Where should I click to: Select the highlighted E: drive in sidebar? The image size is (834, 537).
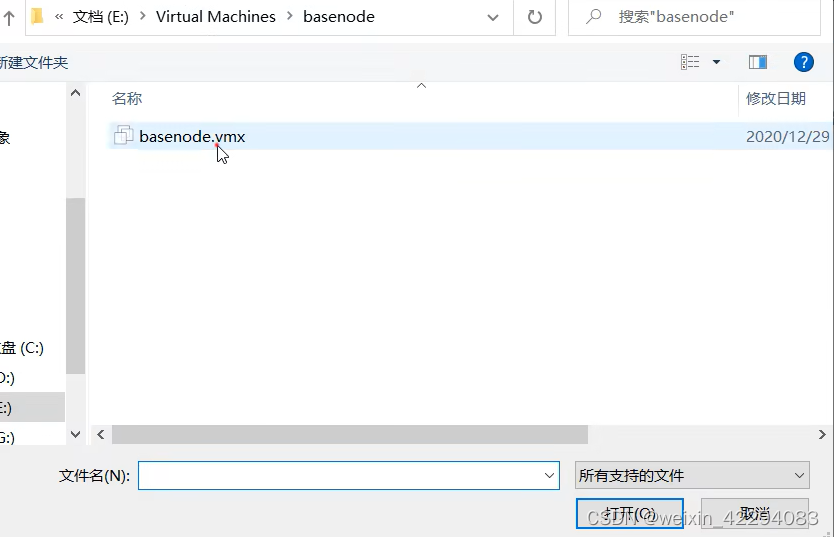pos(32,408)
